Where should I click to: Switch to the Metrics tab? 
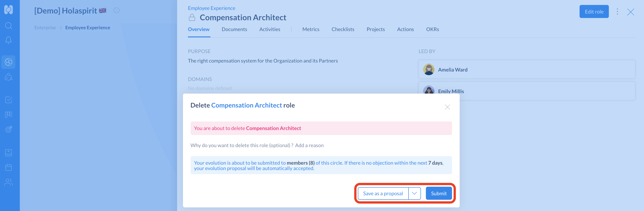pyautogui.click(x=311, y=29)
